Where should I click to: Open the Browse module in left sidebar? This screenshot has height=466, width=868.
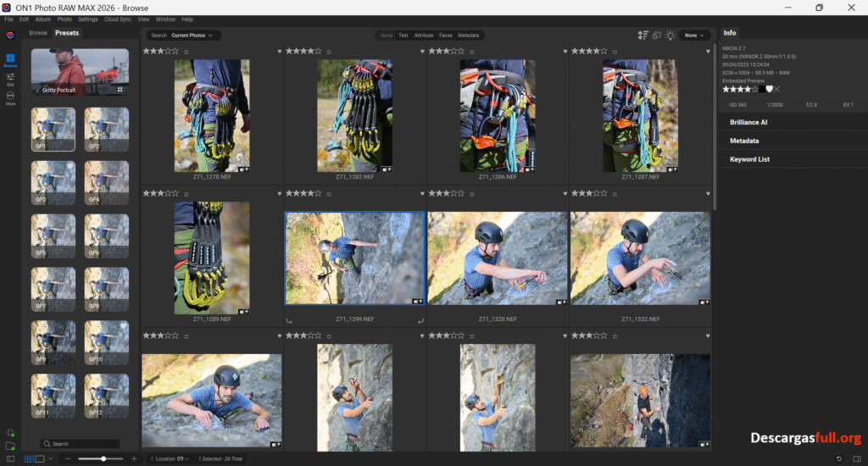[x=10, y=60]
